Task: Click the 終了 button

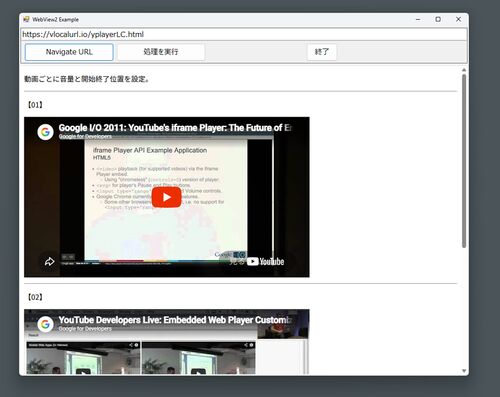Action: pyautogui.click(x=322, y=52)
